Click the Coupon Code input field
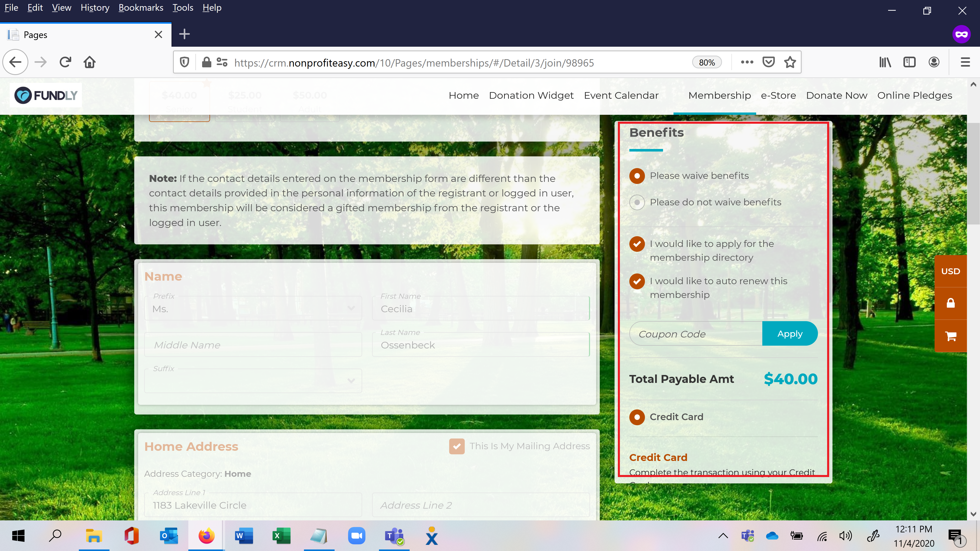Viewport: 980px width, 551px height. 695,334
